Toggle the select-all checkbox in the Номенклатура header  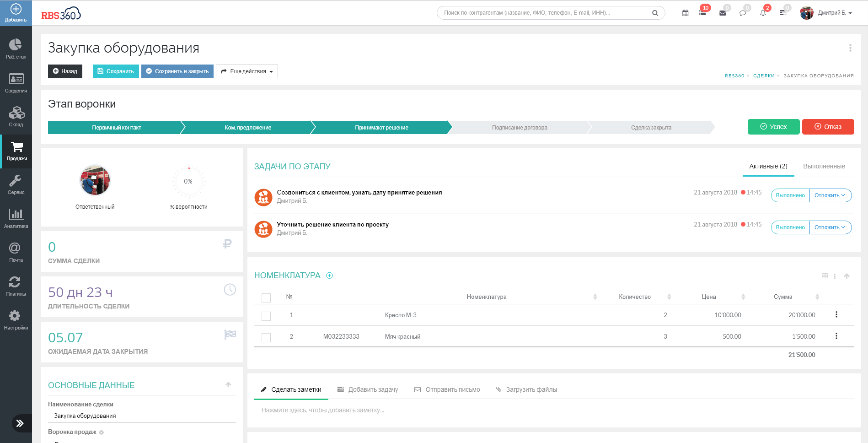(266, 298)
